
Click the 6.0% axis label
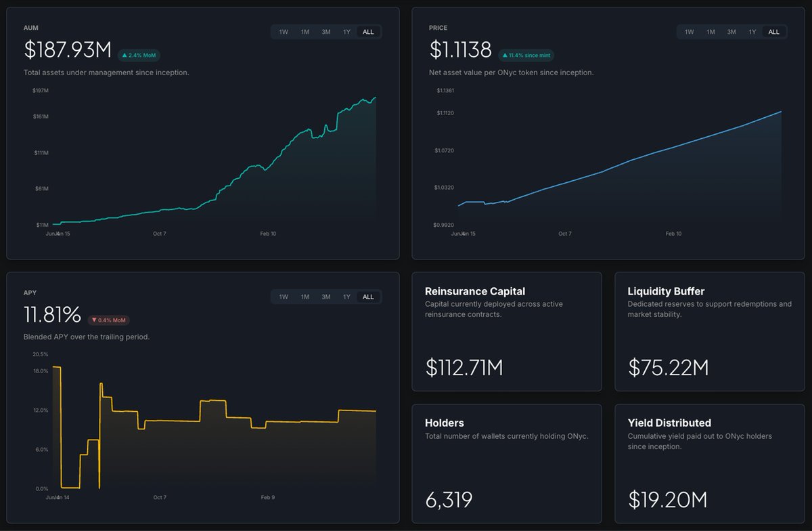(41, 450)
